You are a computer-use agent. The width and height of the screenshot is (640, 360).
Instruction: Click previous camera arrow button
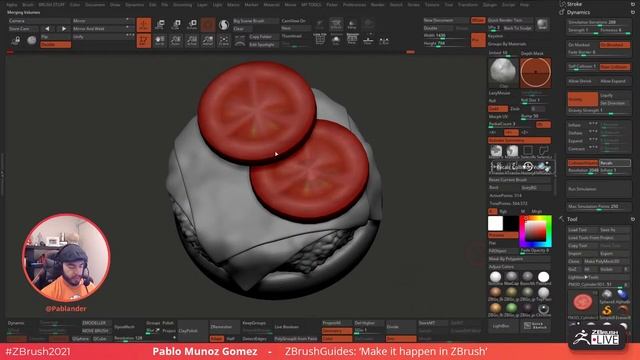point(47,29)
